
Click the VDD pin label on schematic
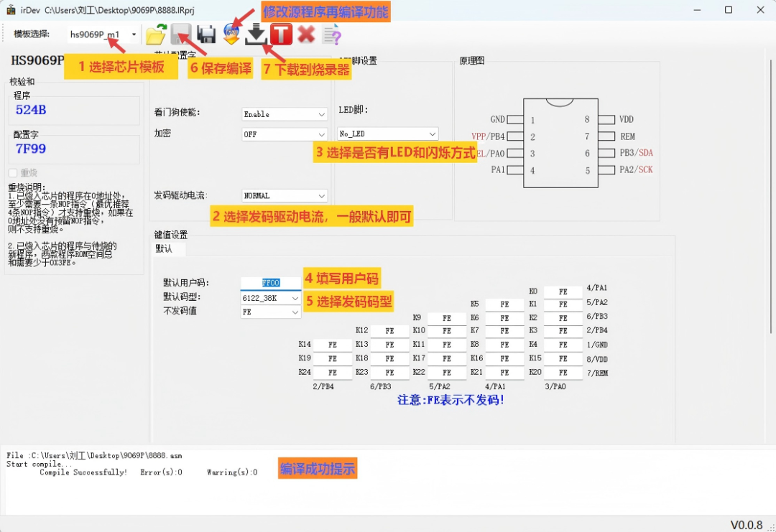point(626,119)
